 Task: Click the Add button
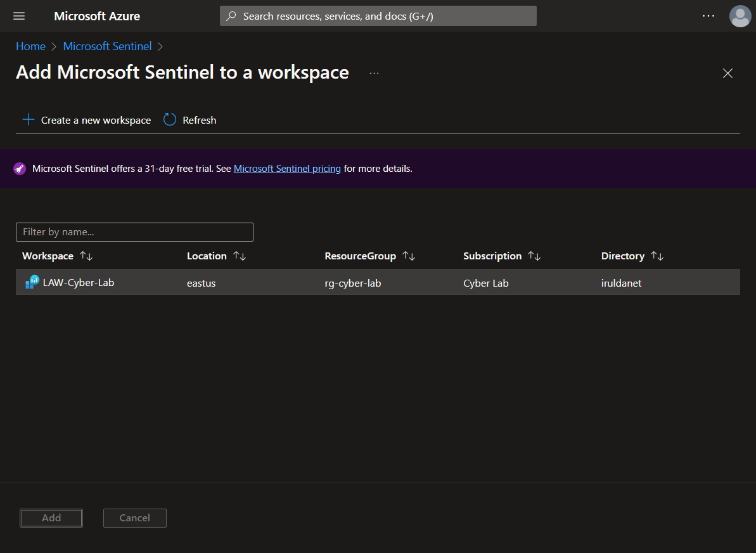[51, 517]
